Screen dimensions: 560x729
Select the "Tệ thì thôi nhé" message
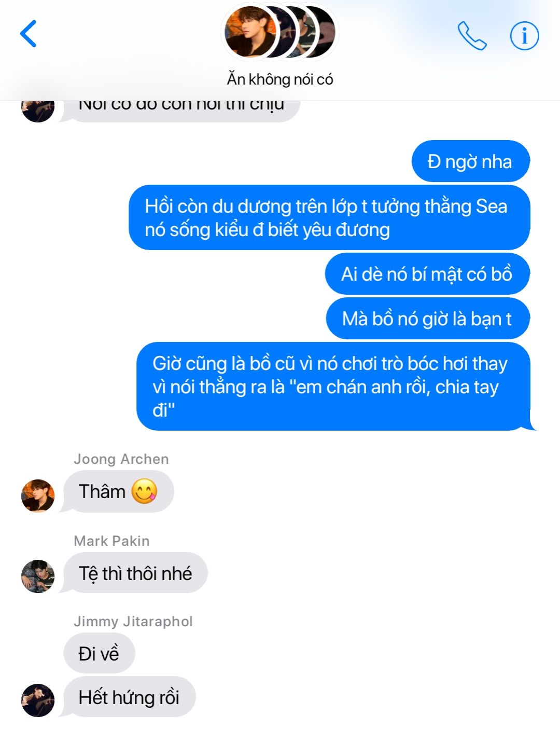pyautogui.click(x=135, y=573)
